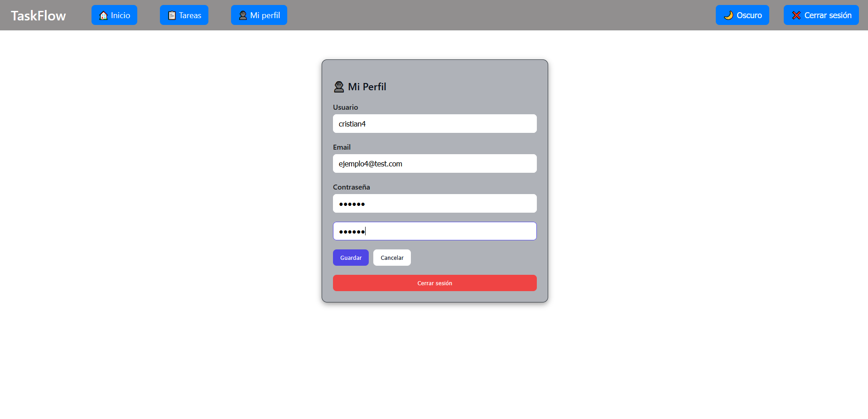Screen dimensions: 868x419
Task: Select the Contraseña password field
Action: [x=434, y=204]
